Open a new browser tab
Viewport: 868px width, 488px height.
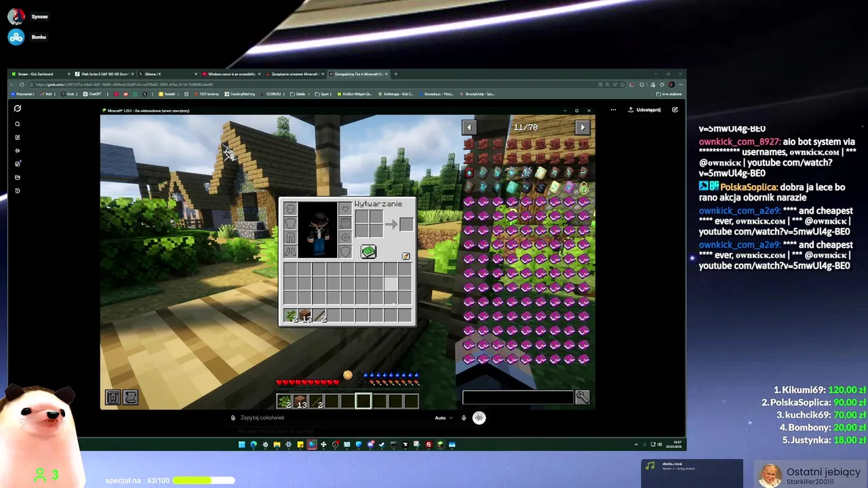pos(396,74)
